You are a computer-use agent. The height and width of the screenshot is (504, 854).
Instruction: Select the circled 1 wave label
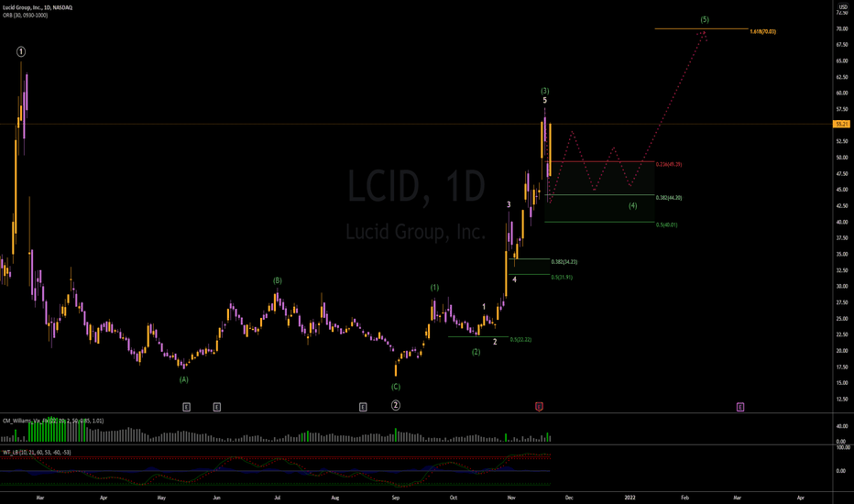point(21,51)
